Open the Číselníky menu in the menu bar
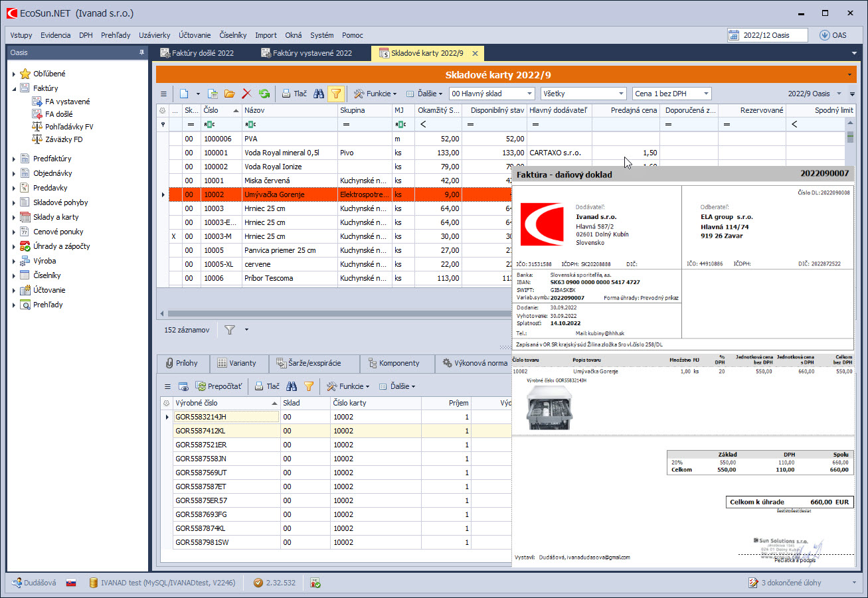Image resolution: width=868 pixels, height=598 pixels. [232, 35]
